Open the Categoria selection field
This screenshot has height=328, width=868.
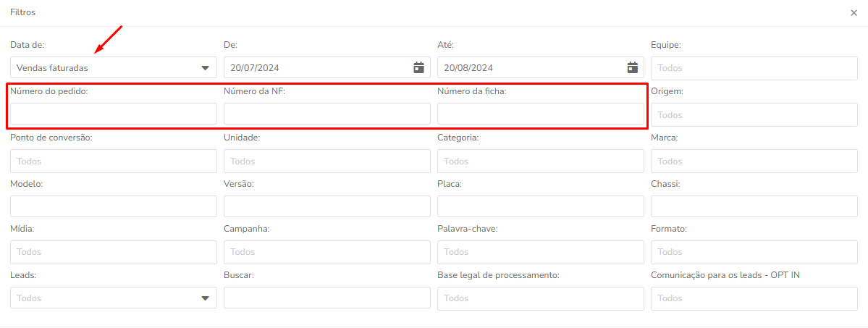[x=541, y=161]
